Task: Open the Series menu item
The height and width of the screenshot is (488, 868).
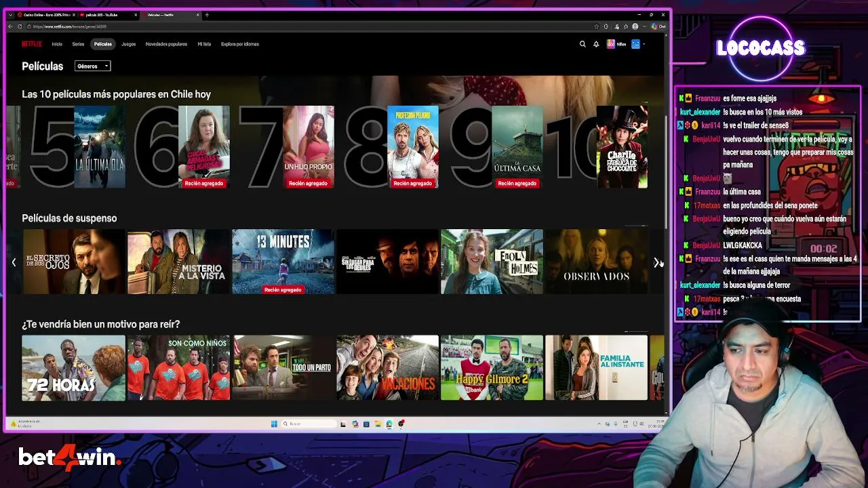Action: pos(78,44)
